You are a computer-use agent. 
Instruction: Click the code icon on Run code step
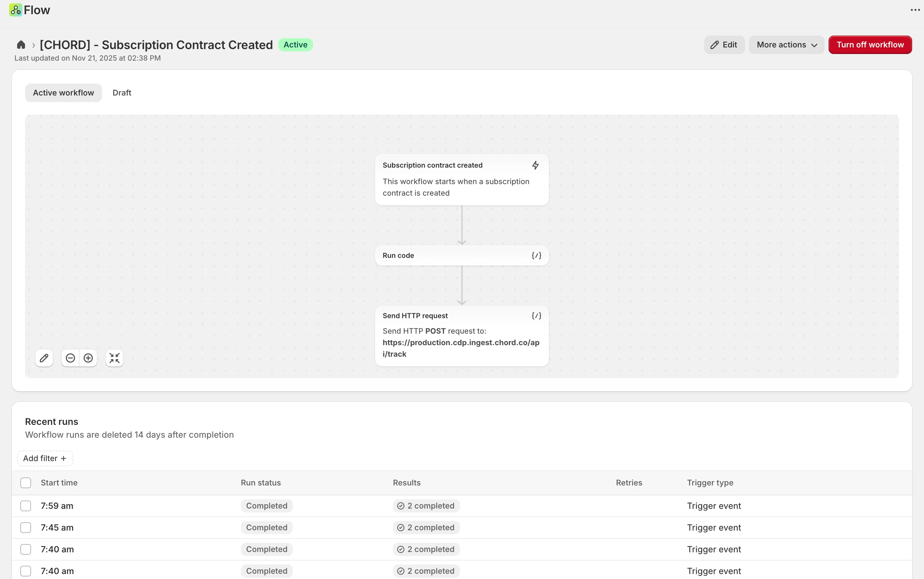[536, 256]
